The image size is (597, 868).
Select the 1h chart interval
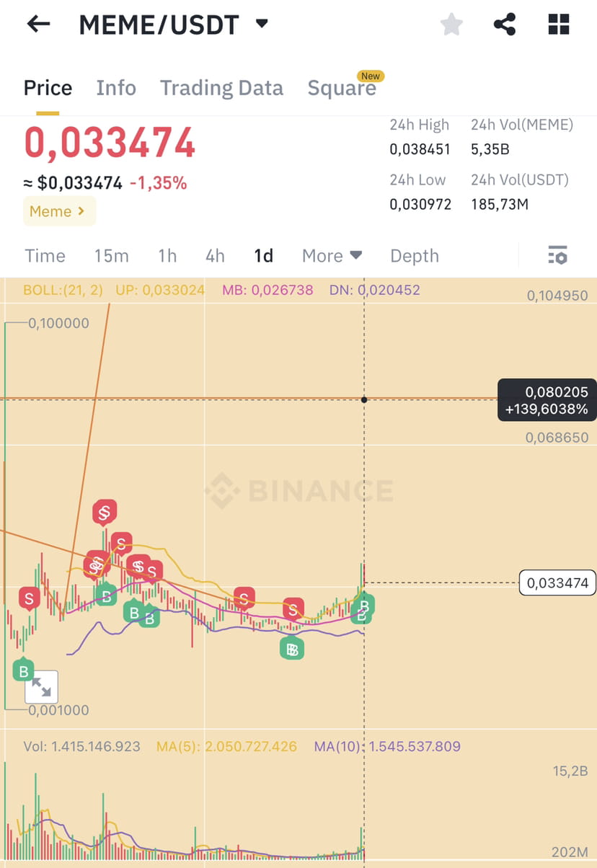tap(167, 255)
